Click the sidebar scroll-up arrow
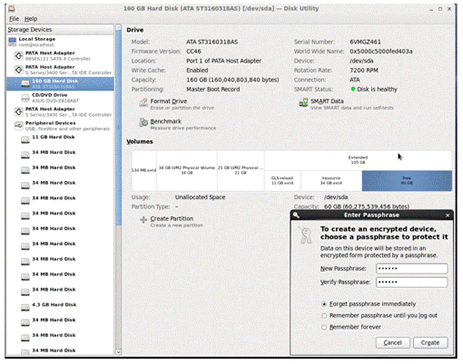This screenshot has height=364, width=463. click(118, 27)
